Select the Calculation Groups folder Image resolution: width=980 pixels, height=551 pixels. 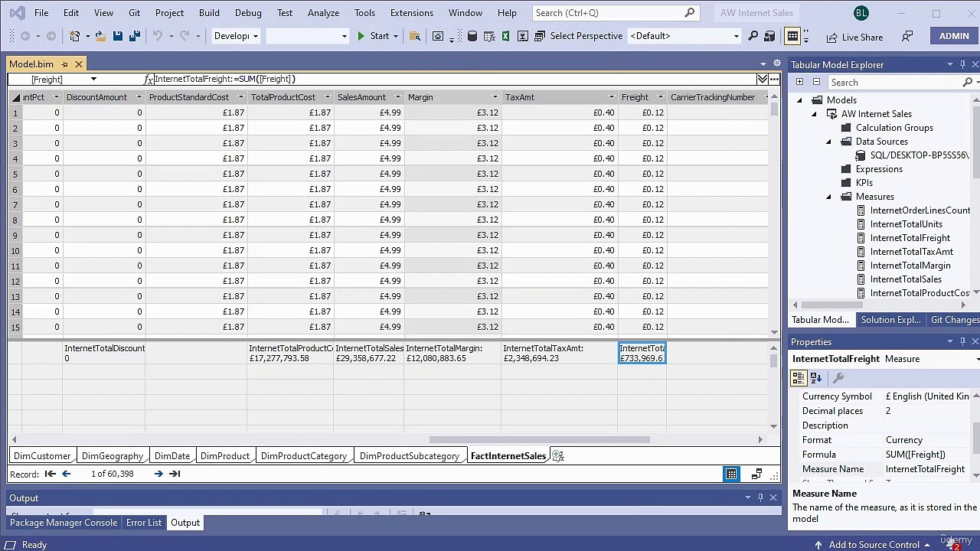pyautogui.click(x=894, y=128)
